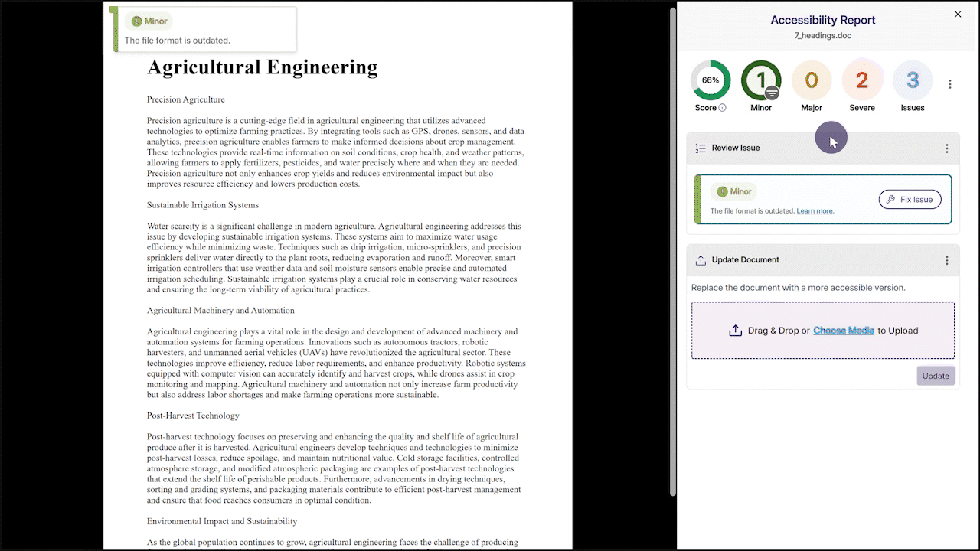The height and width of the screenshot is (551, 980).
Task: Click the 66% score ring
Action: [x=710, y=80]
